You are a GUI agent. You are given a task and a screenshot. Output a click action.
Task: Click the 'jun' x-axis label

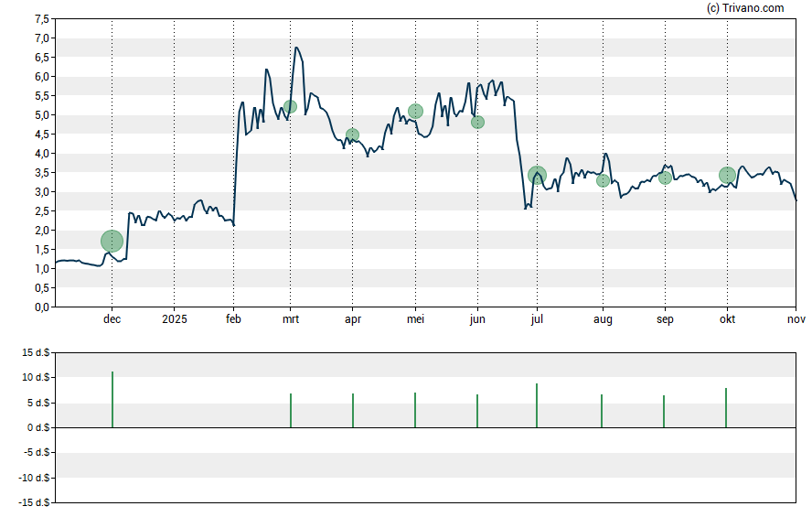pyautogui.click(x=477, y=319)
